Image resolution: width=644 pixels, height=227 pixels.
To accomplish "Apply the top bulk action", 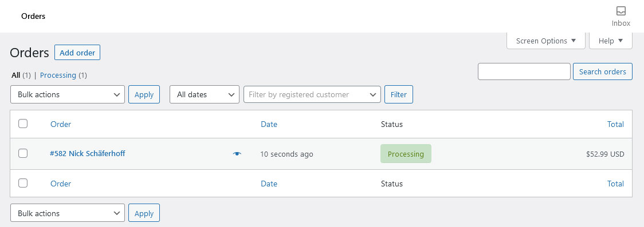I will 144,94.
